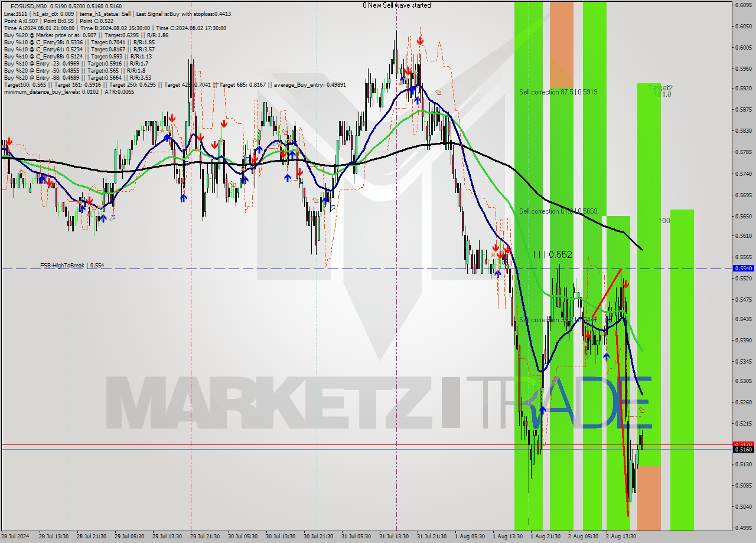This screenshot has width=756, height=543.
Task: Select the '0 New Sell wave started' label
Action: pyautogui.click(x=397, y=5)
